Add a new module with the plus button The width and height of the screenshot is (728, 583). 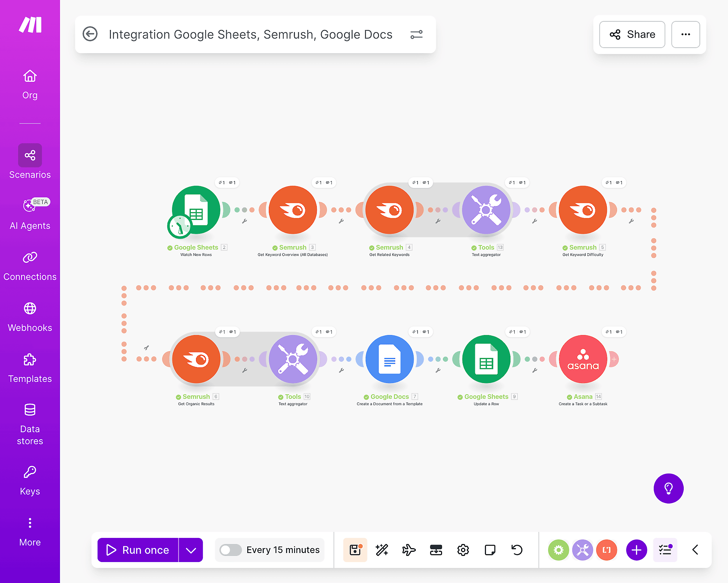pyautogui.click(x=637, y=550)
